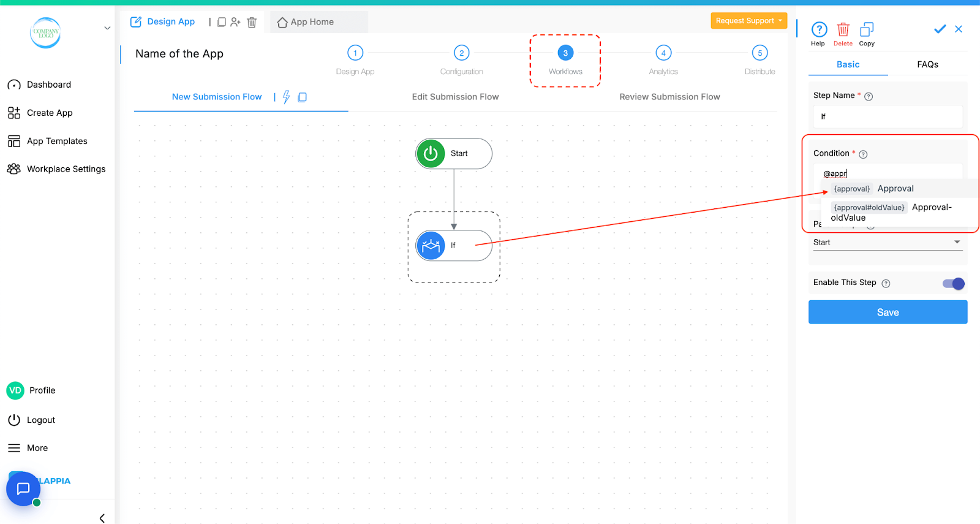Screen dimensions: 980x524
Task: Open the Dashboard sidebar item
Action: [x=39, y=85]
